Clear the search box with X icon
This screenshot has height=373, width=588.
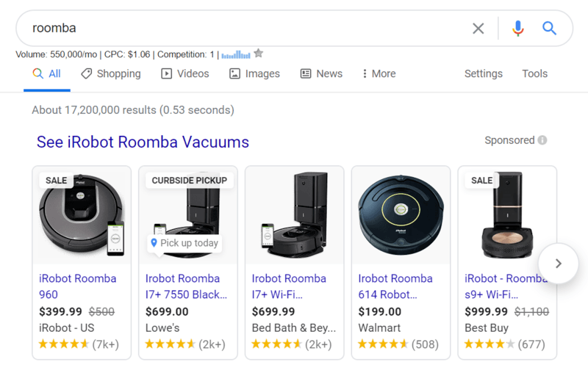click(478, 29)
